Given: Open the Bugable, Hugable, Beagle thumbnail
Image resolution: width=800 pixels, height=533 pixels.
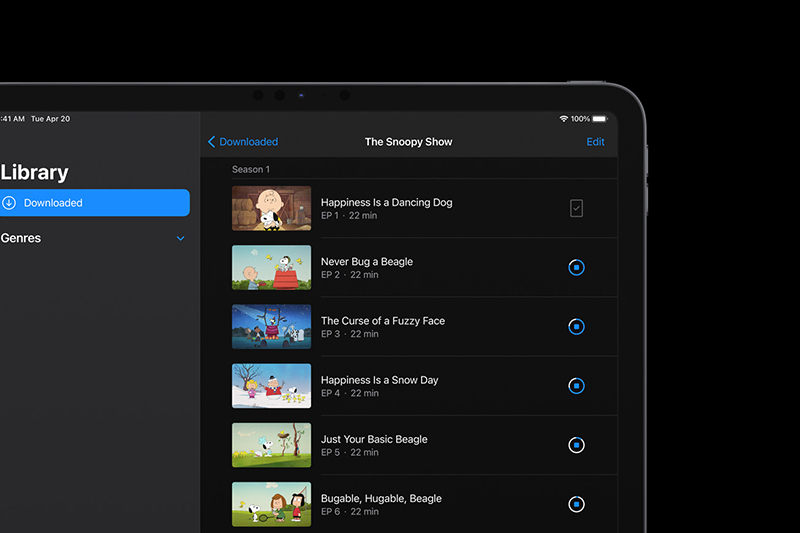Looking at the screenshot, I should click(271, 504).
